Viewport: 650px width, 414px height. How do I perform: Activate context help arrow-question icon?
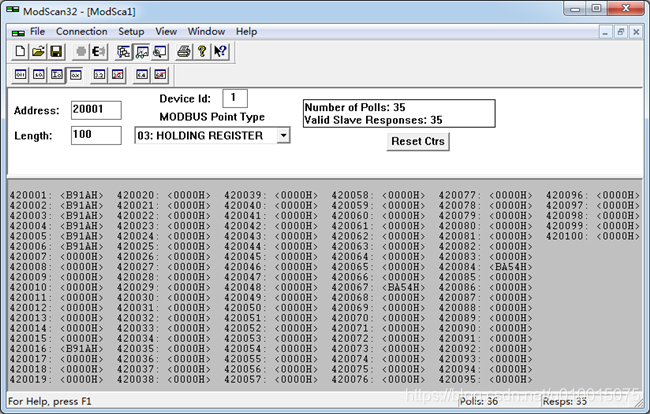point(220,51)
